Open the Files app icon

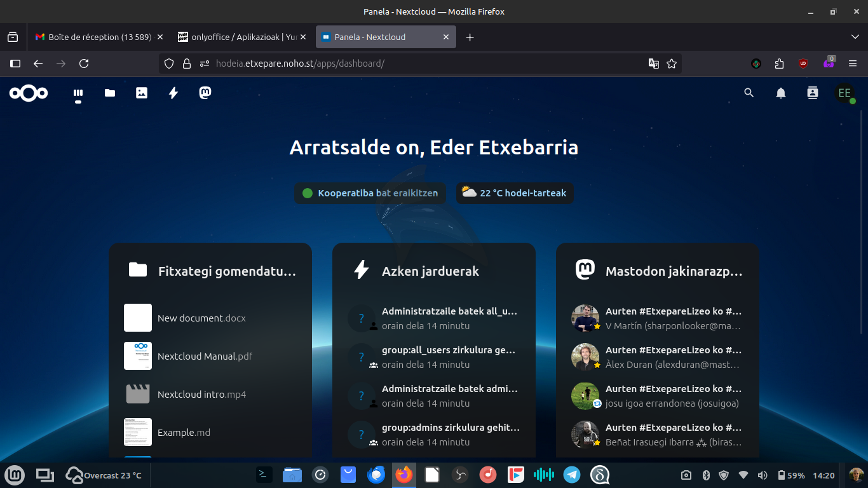point(110,93)
